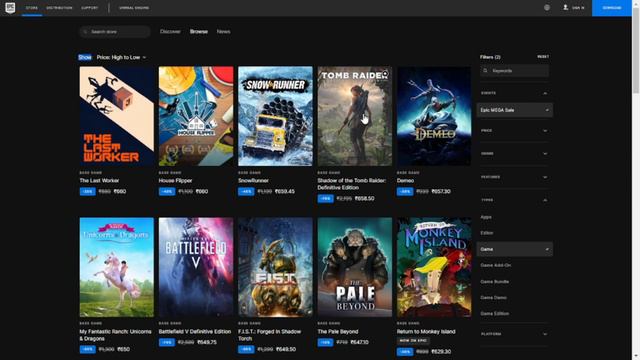This screenshot has height=360, width=640.
Task: Open the Support navigation item
Action: [89, 8]
